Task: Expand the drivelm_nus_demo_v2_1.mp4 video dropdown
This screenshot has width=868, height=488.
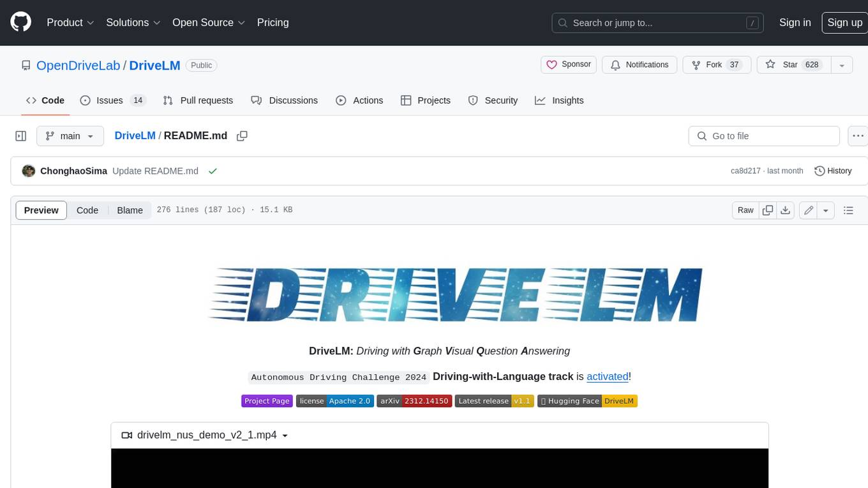Action: 205,435
